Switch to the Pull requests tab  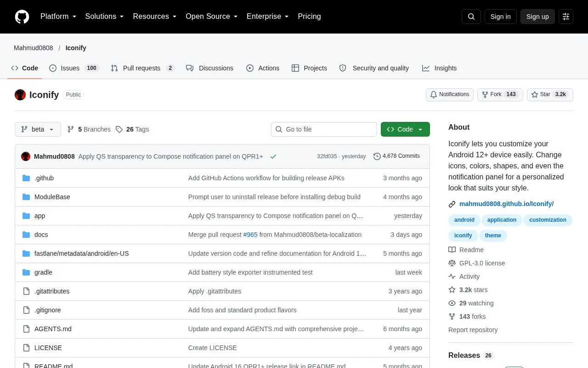(x=142, y=68)
